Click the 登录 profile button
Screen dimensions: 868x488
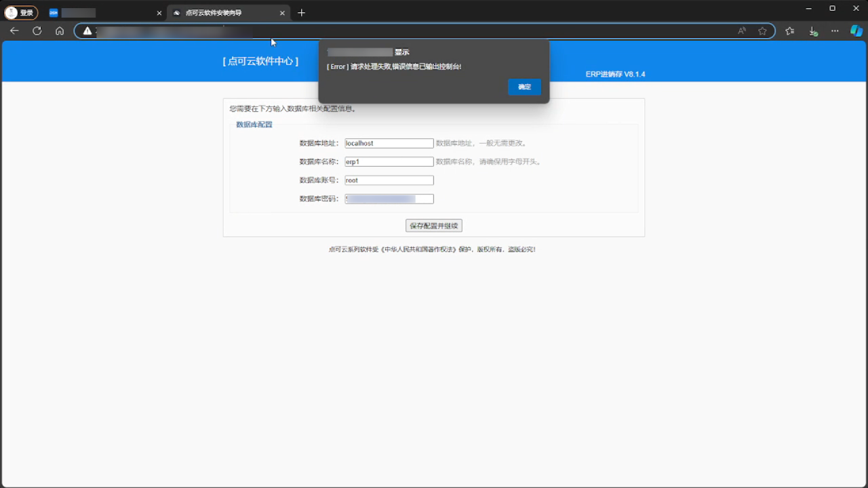(x=21, y=13)
